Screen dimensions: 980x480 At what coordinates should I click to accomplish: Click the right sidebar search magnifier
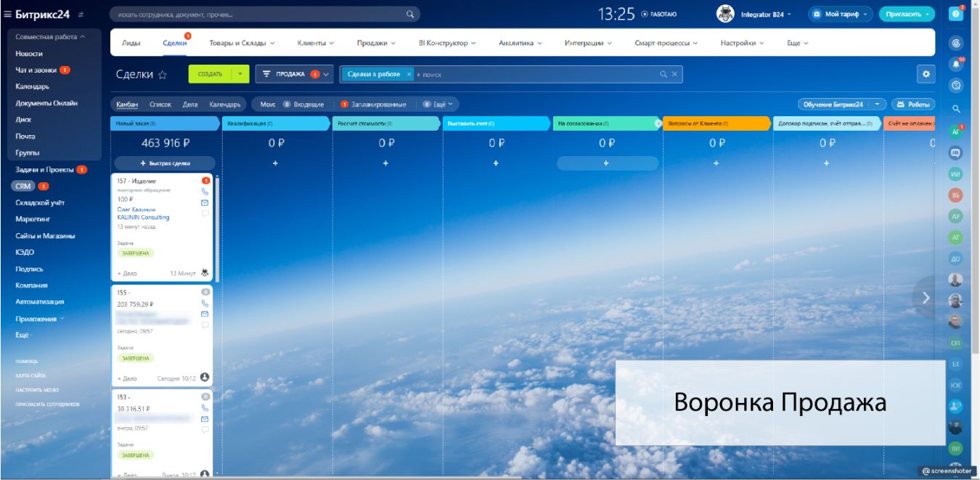pyautogui.click(x=956, y=109)
